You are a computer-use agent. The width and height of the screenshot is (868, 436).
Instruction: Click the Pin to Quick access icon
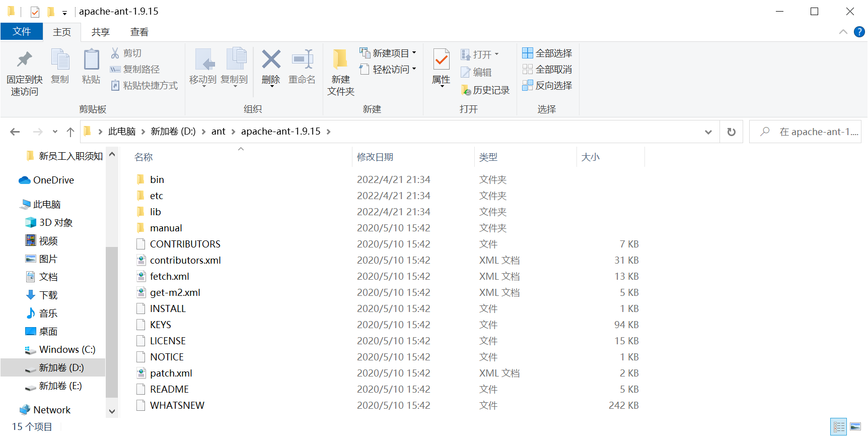24,59
